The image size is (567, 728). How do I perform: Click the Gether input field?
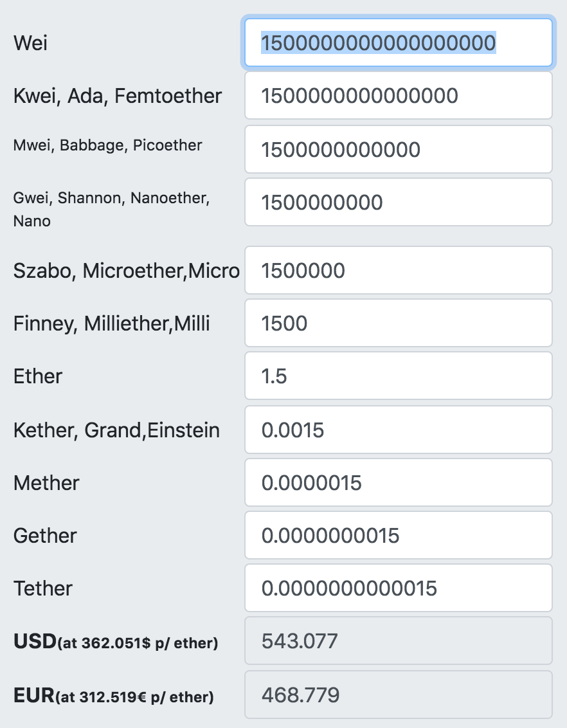tap(398, 535)
